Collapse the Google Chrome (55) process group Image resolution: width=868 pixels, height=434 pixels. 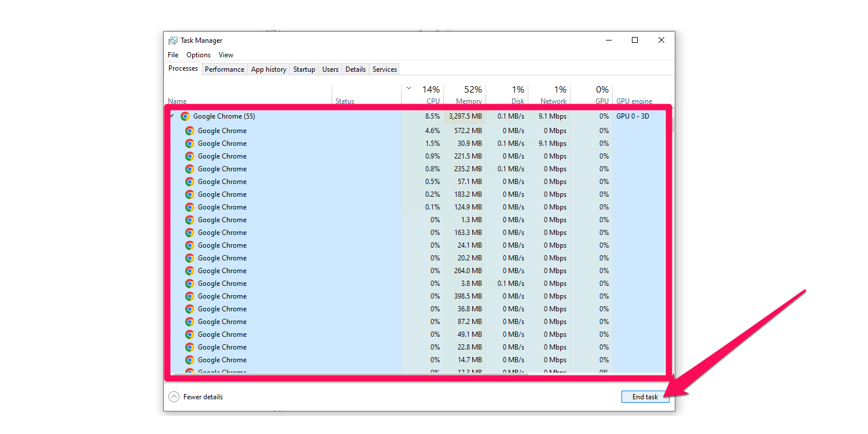click(x=172, y=116)
